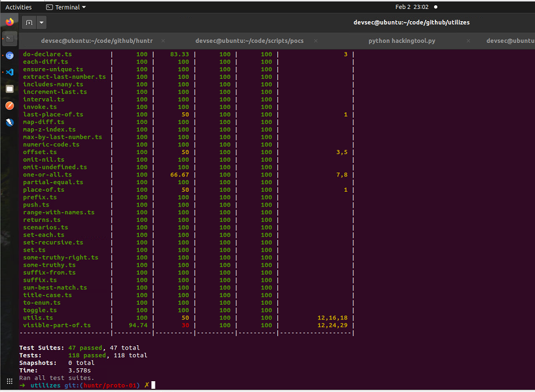Switch to the python hackingtool.py tab

coord(401,41)
